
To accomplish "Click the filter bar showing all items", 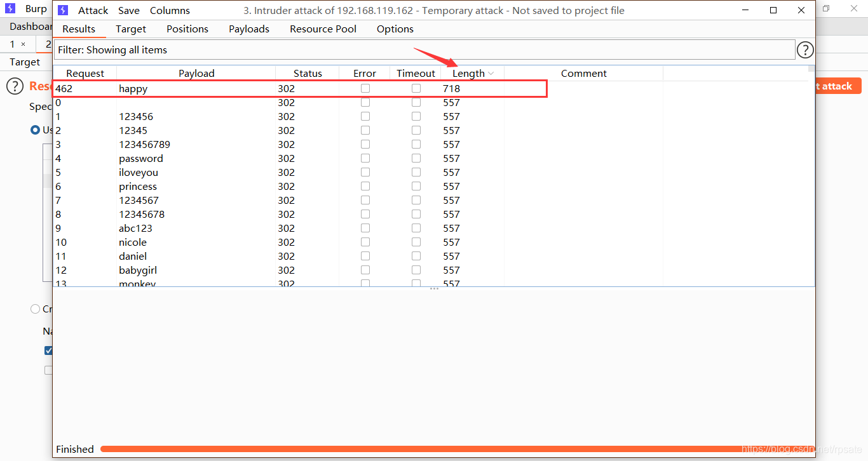I will click(424, 50).
